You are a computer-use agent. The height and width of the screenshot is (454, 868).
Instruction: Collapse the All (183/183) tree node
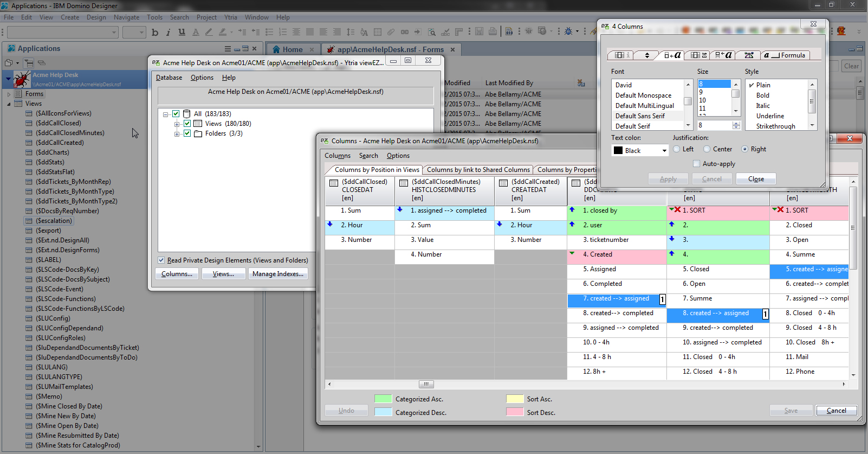[x=166, y=114]
